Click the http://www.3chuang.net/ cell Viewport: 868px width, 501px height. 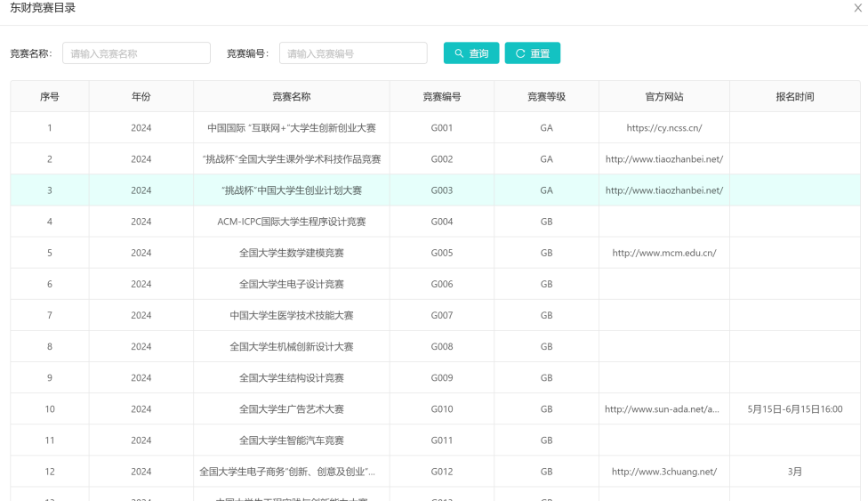point(664,472)
